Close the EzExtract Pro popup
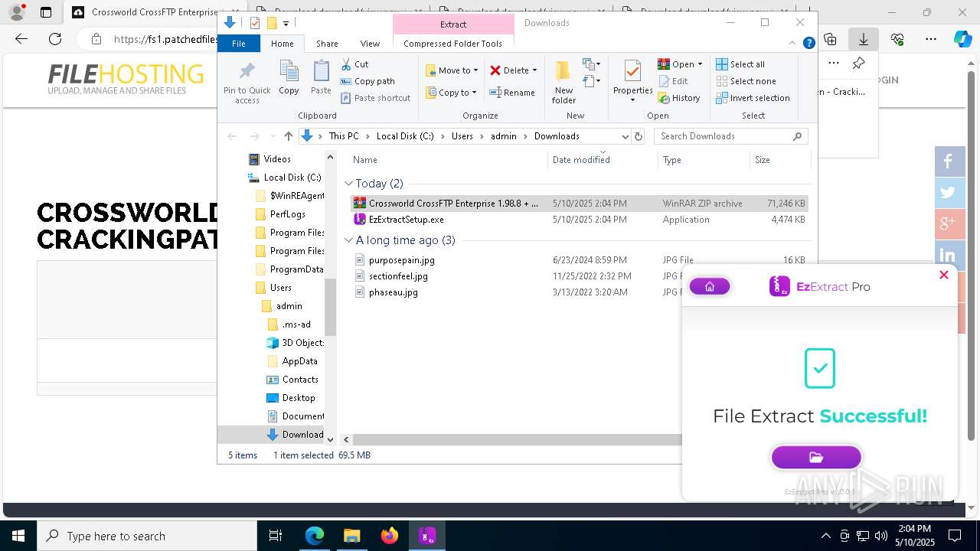Screen dimensions: 980x551 (944, 275)
